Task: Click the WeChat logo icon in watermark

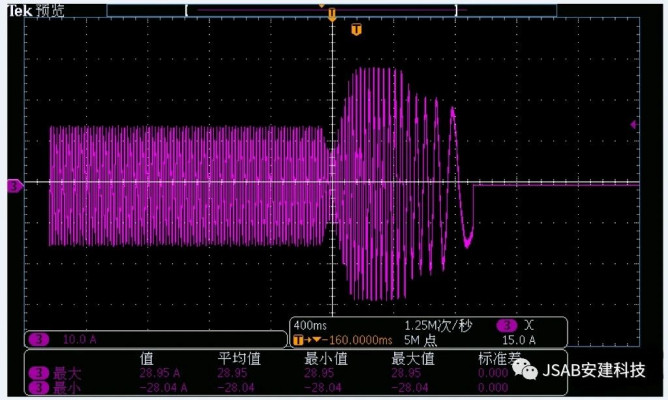Action: pos(526,371)
